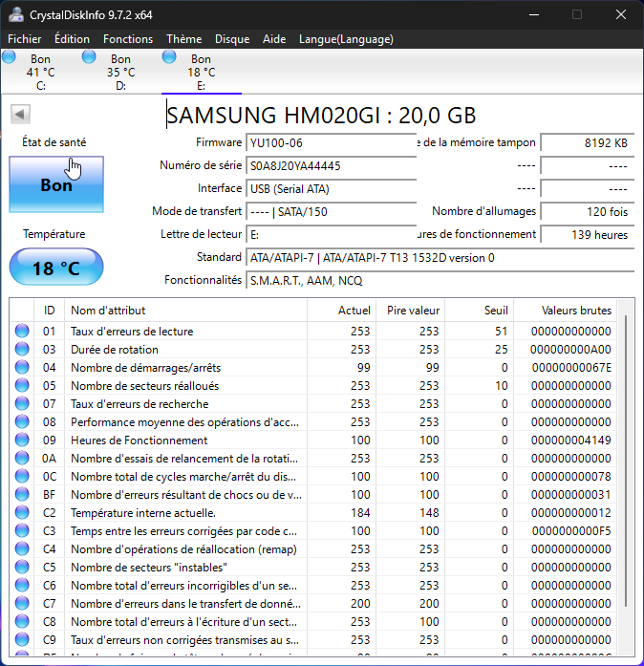Click status orb for attribute 09 Heures de Fonctionnement

click(x=22, y=440)
